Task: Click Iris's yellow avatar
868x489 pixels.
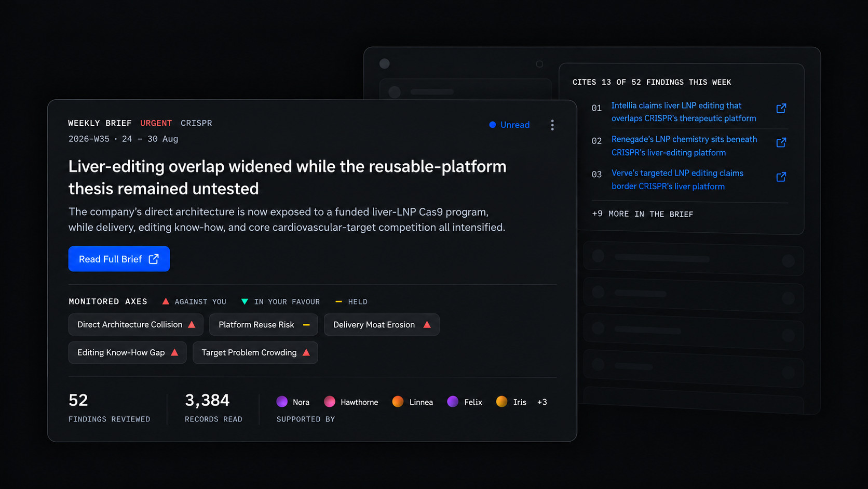Action: pos(501,402)
